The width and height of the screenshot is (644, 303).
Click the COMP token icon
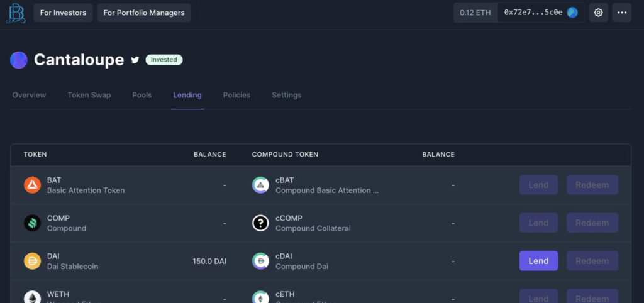33,223
